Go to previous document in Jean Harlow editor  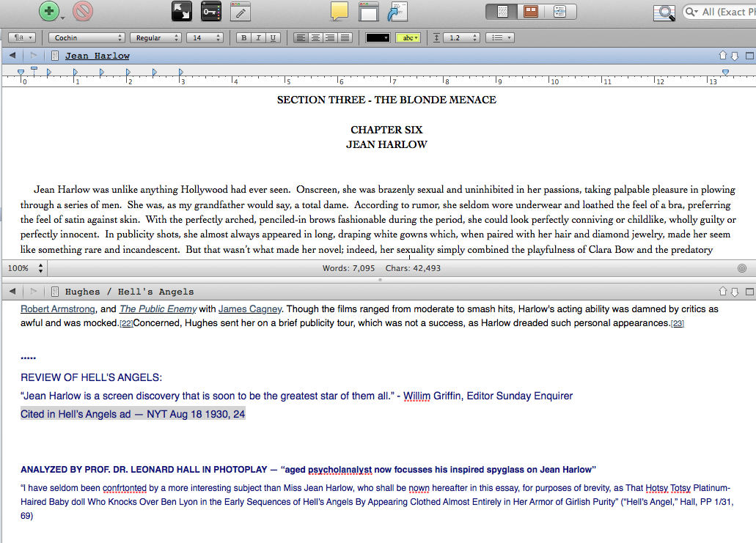click(723, 56)
